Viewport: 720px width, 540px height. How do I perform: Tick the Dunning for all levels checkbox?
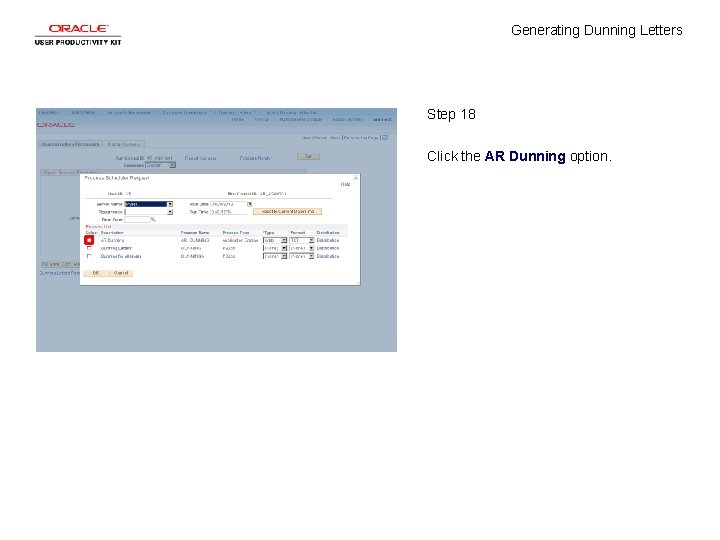click(89, 256)
